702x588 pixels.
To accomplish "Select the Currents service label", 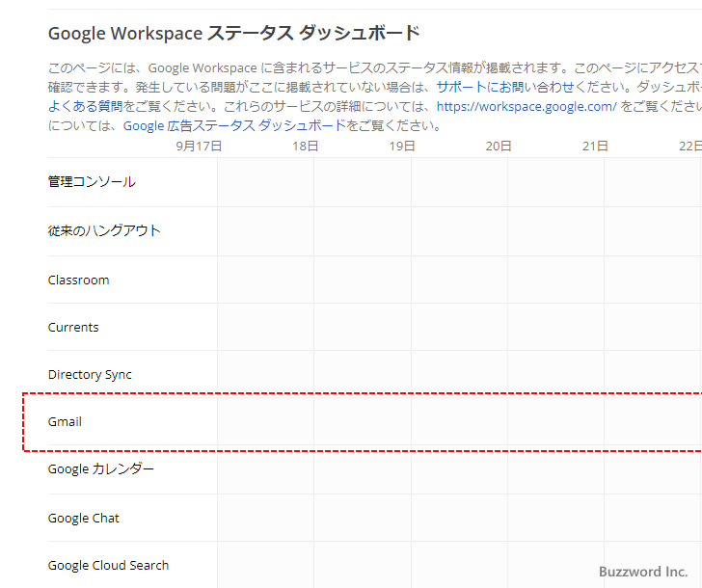I will (x=73, y=327).
